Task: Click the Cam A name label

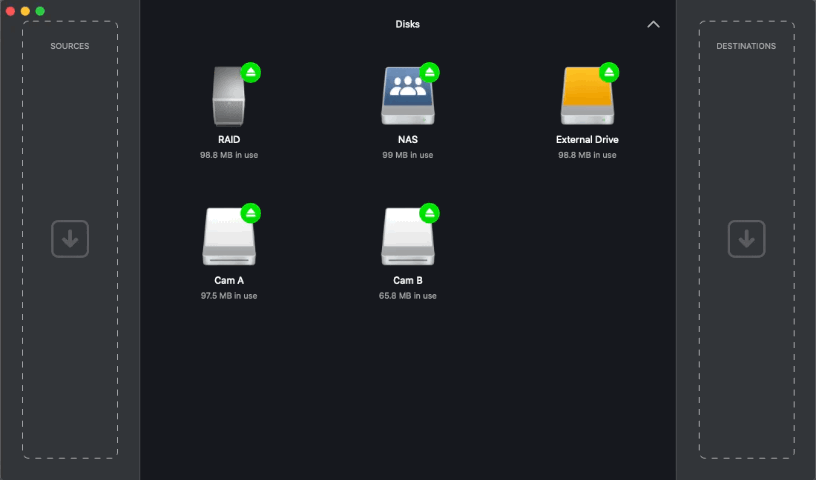Action: click(229, 280)
